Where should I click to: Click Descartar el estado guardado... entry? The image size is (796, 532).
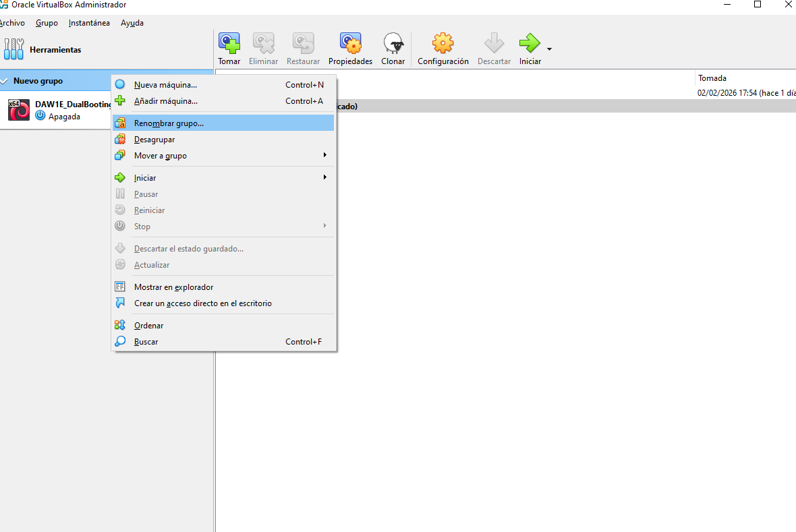click(x=223, y=249)
